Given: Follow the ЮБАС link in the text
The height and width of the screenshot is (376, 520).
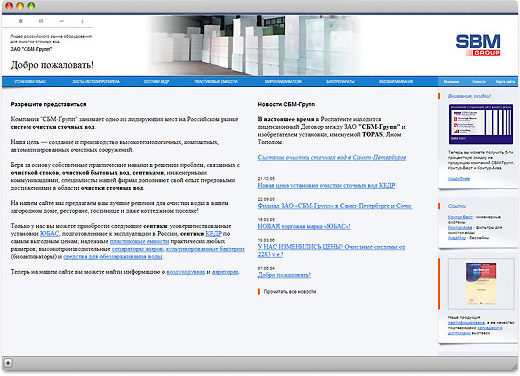Looking at the screenshot, I should pyautogui.click(x=49, y=234).
